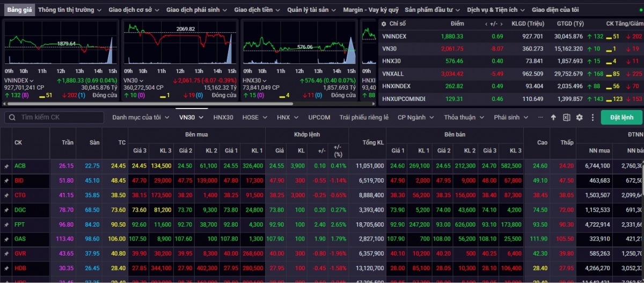Click the CTG stock symbol
The image size is (644, 283).
coord(20,195)
